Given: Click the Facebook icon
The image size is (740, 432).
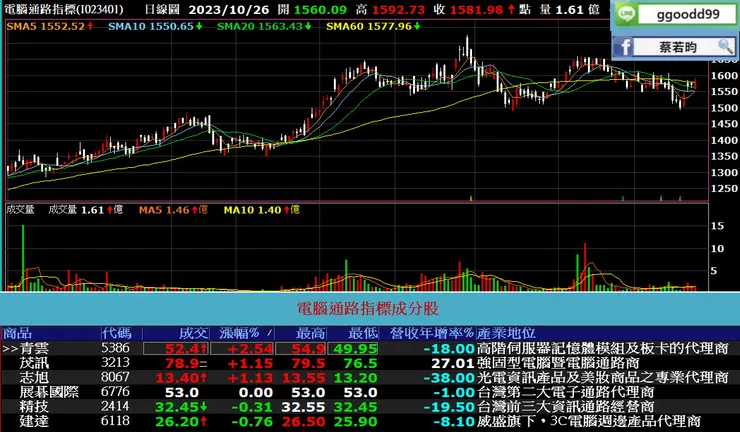Looking at the screenshot, I should pyautogui.click(x=624, y=47).
